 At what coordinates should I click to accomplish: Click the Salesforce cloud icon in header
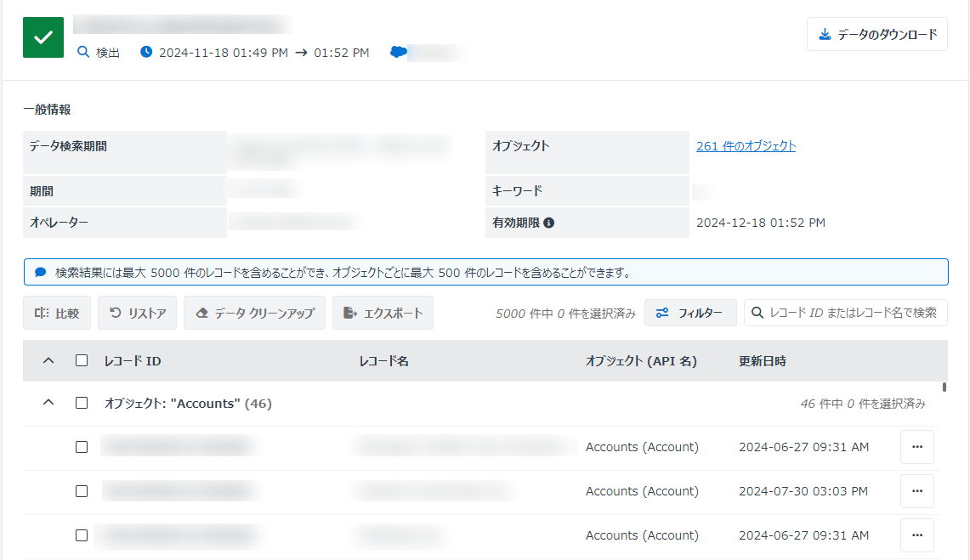tap(398, 52)
